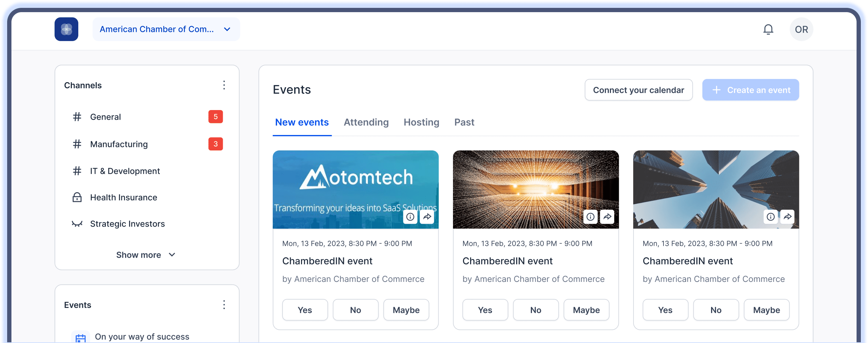868x343 pixels.
Task: Share the middle ChamberedIN event
Action: [x=607, y=217]
